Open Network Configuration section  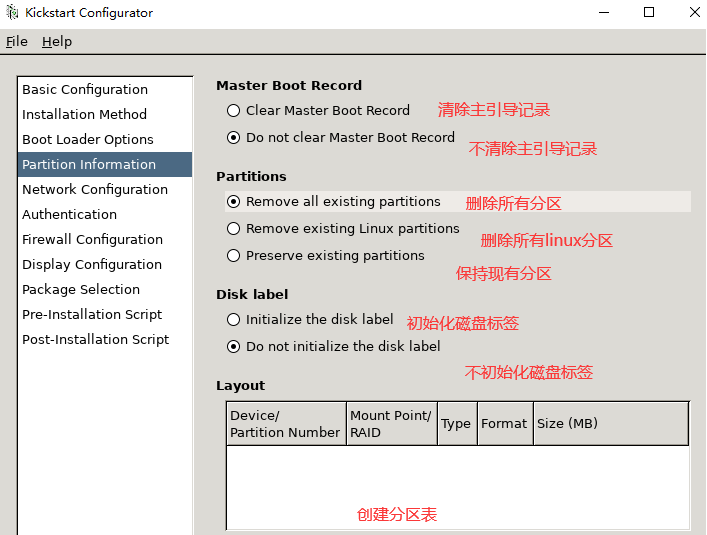(105, 189)
